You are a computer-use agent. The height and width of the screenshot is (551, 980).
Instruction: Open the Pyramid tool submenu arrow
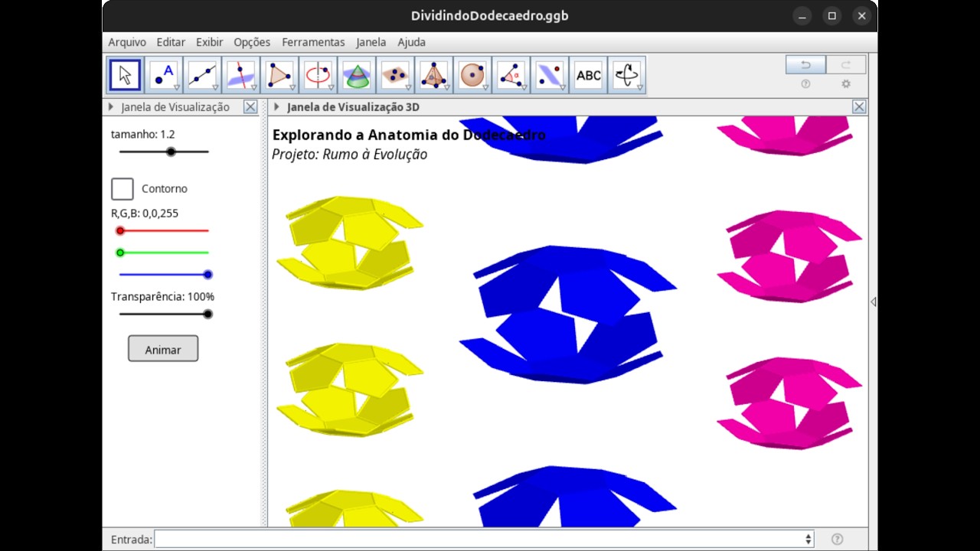coord(446,88)
